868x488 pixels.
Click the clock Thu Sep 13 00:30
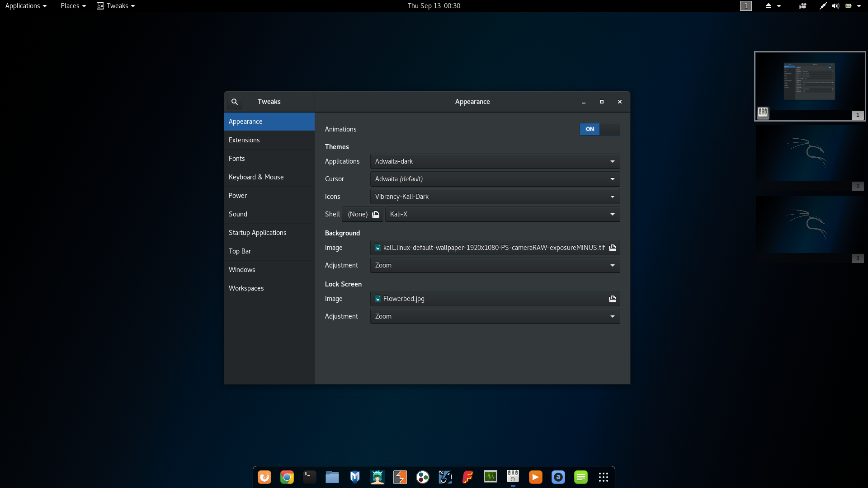[434, 6]
